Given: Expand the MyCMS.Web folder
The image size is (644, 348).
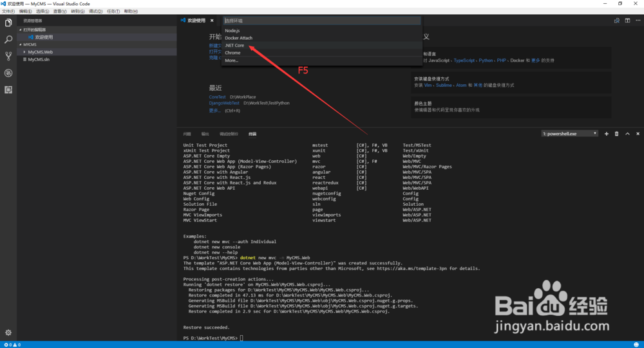Looking at the screenshot, I should pyautogui.click(x=24, y=52).
